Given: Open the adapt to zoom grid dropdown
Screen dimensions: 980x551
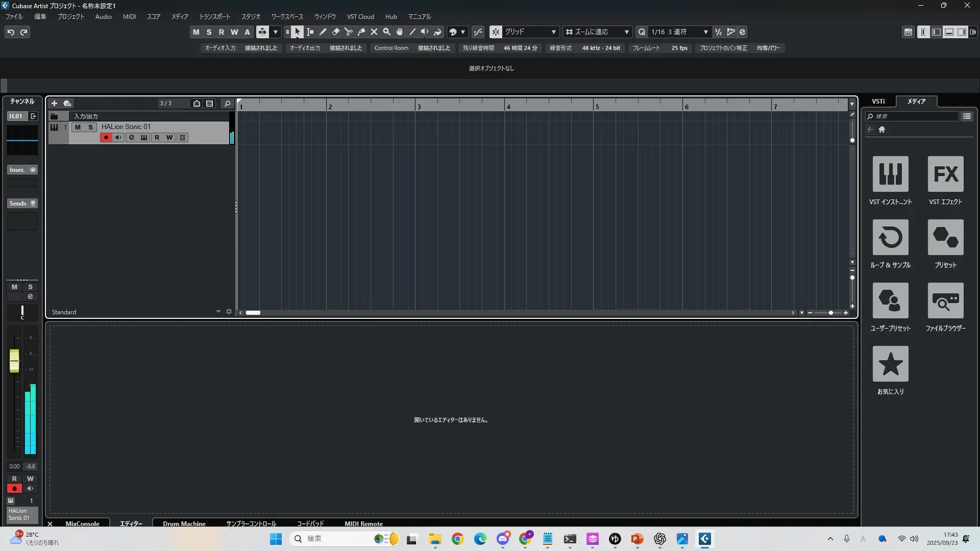Looking at the screenshot, I should [x=598, y=32].
